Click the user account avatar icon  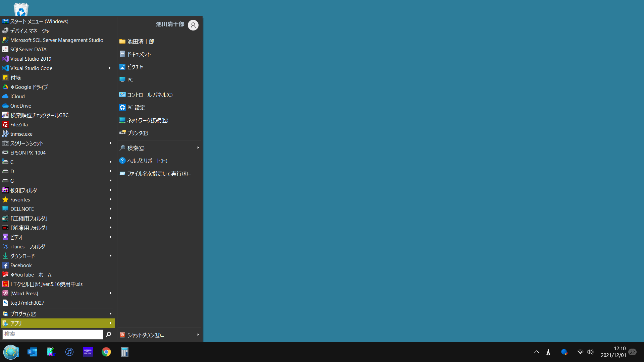coord(193,25)
